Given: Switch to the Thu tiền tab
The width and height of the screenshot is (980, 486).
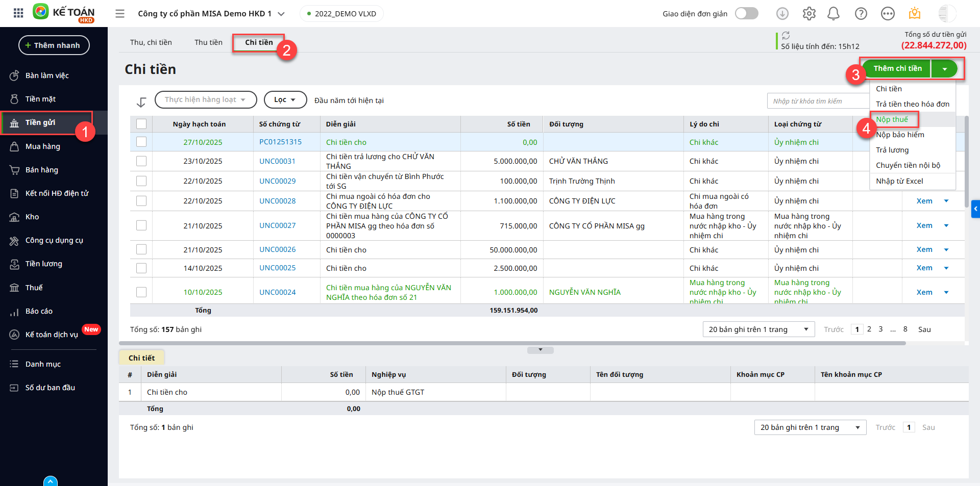Looking at the screenshot, I should (x=208, y=42).
